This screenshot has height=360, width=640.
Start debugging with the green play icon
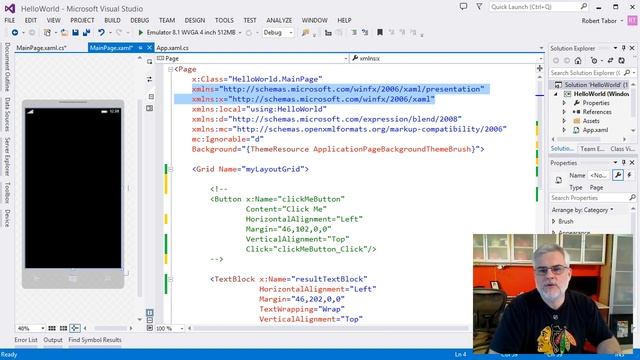tap(140, 32)
